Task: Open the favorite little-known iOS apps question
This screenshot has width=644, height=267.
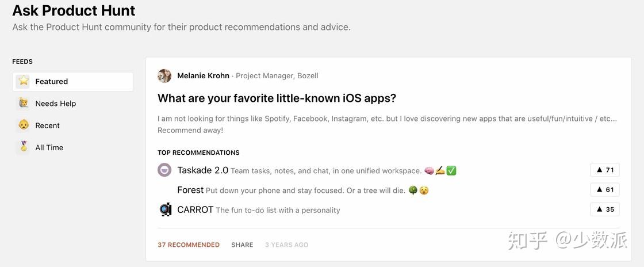Action: (277, 98)
